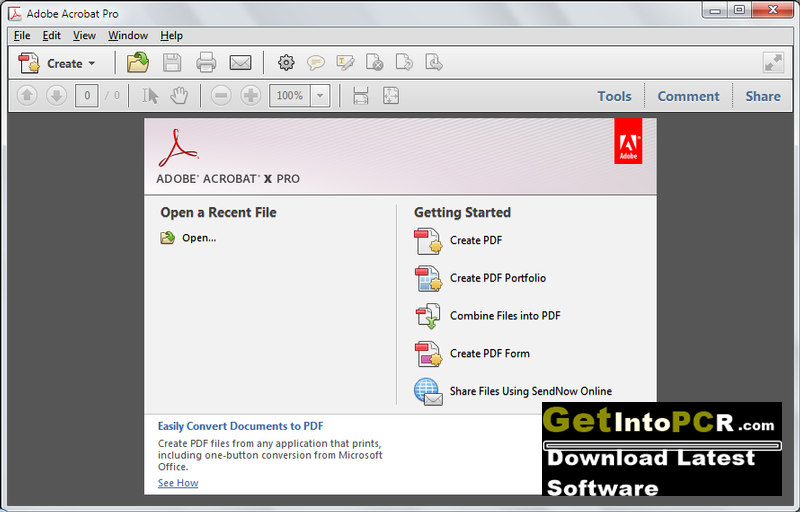Click the Easily Convert Documents to PDF heading
Image resolution: width=800 pixels, height=512 pixels.
240,426
